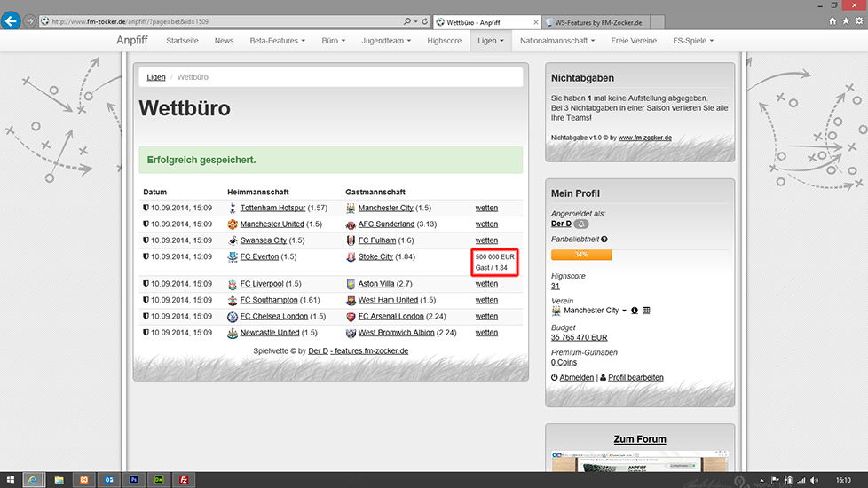868x488 pixels.
Task: Click the orange 34% Fanbeliebtheit progress bar
Action: coord(581,256)
